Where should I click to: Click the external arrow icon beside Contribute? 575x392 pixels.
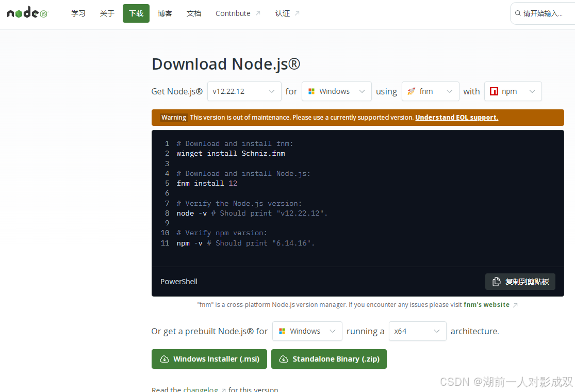pos(258,13)
